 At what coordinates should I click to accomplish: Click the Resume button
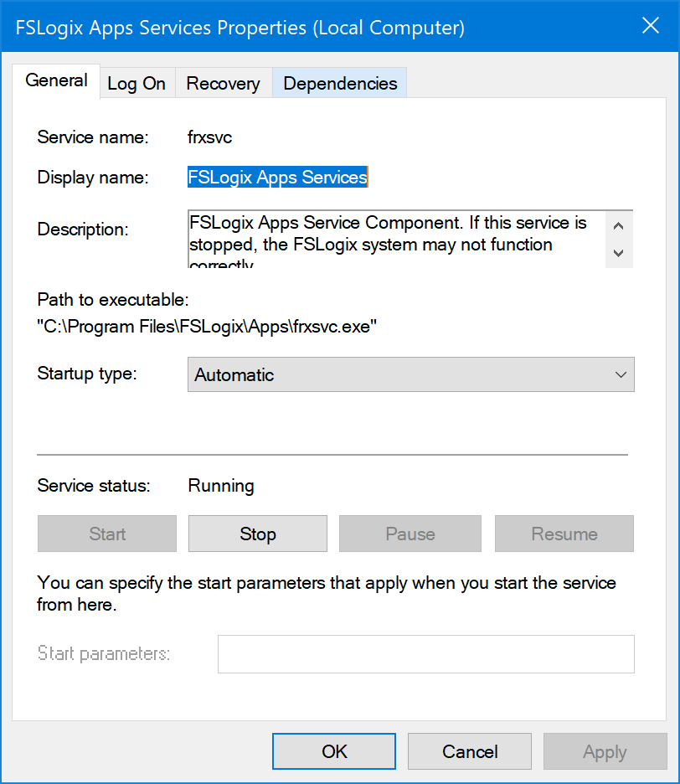click(x=564, y=534)
